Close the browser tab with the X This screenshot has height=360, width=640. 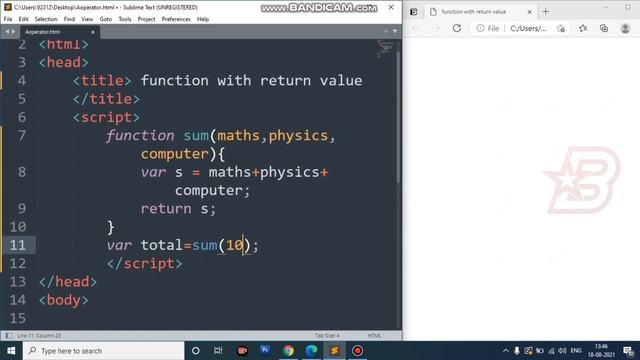pyautogui.click(x=529, y=12)
